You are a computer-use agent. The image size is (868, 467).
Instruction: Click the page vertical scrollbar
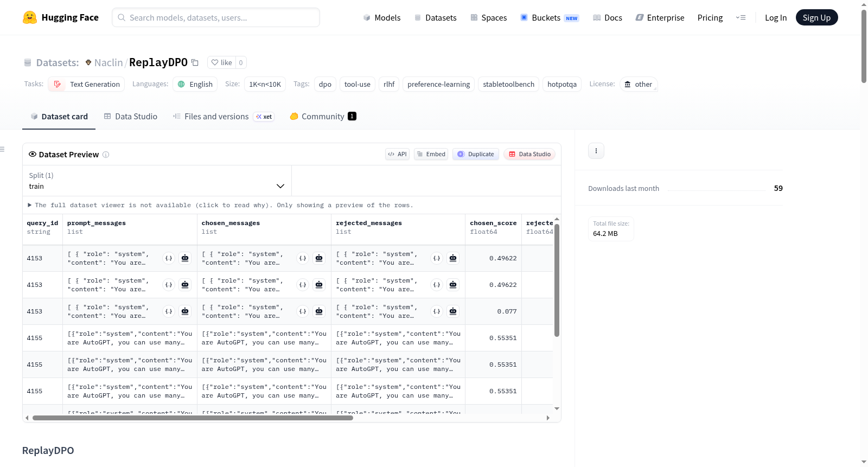click(x=864, y=46)
